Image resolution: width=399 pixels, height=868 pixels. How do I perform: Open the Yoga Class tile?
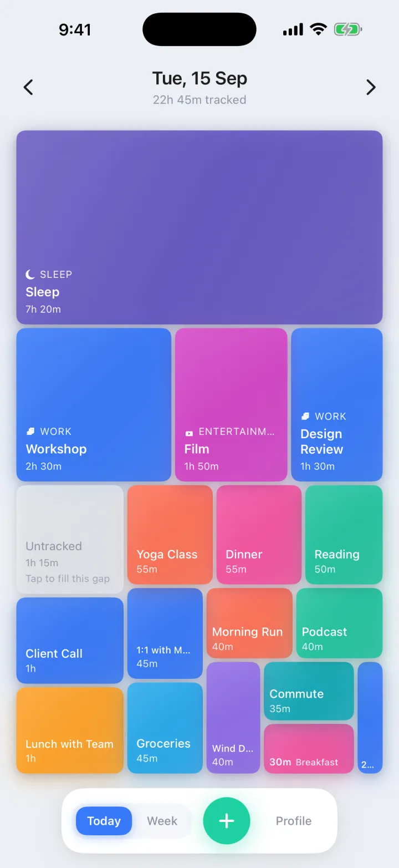pos(170,535)
